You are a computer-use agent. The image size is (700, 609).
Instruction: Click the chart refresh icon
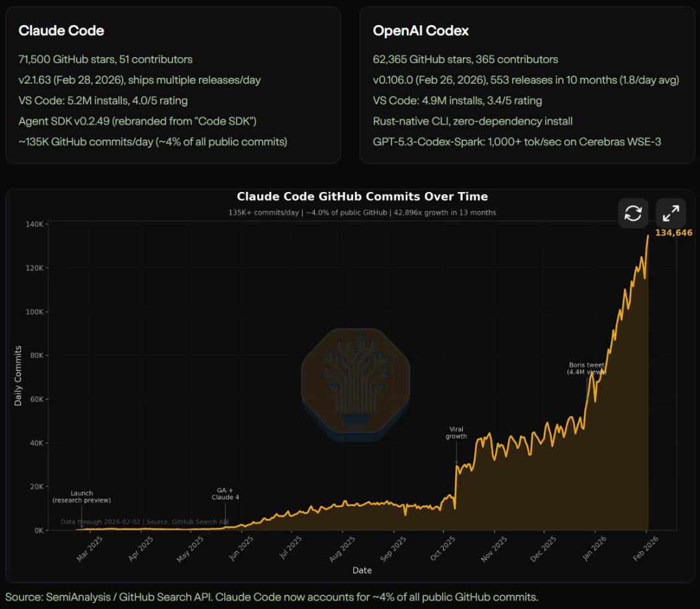(633, 213)
